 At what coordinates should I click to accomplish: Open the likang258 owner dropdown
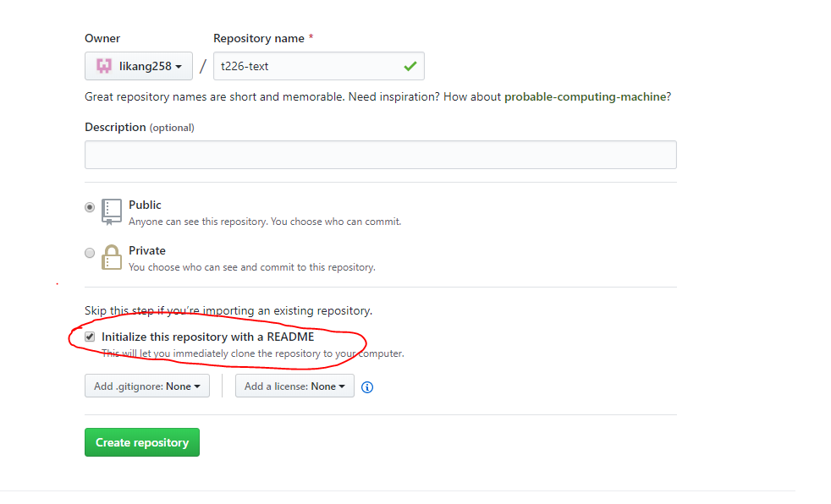coord(138,66)
